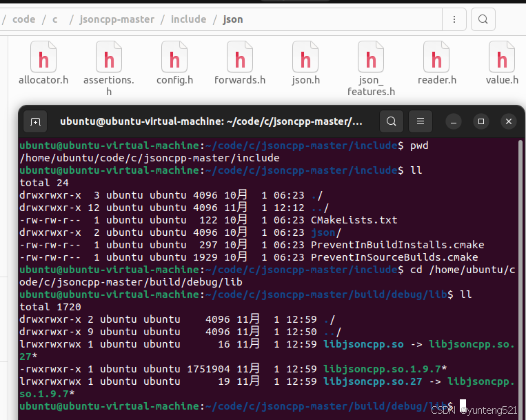
Task: Select the assertions.h file icon
Action: coord(109,57)
